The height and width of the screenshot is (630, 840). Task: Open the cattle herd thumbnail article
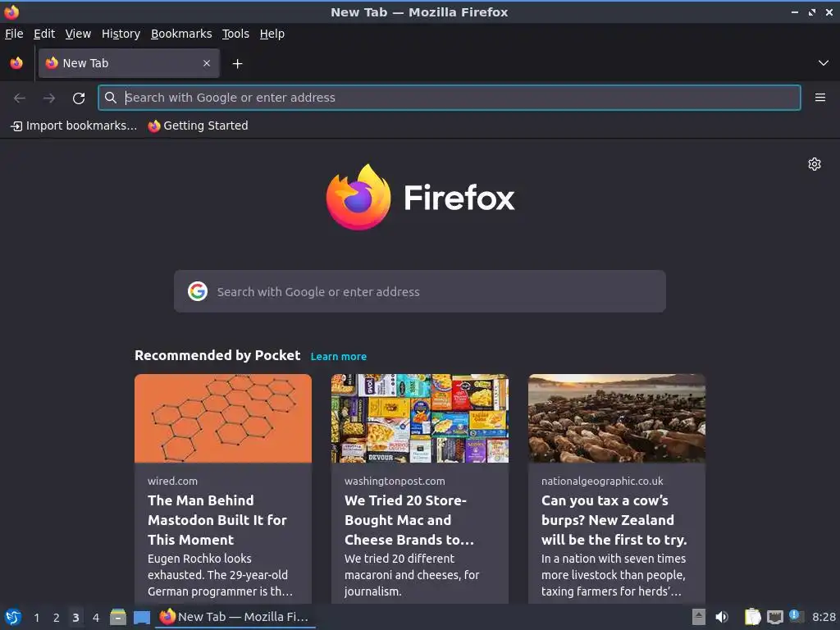click(617, 418)
